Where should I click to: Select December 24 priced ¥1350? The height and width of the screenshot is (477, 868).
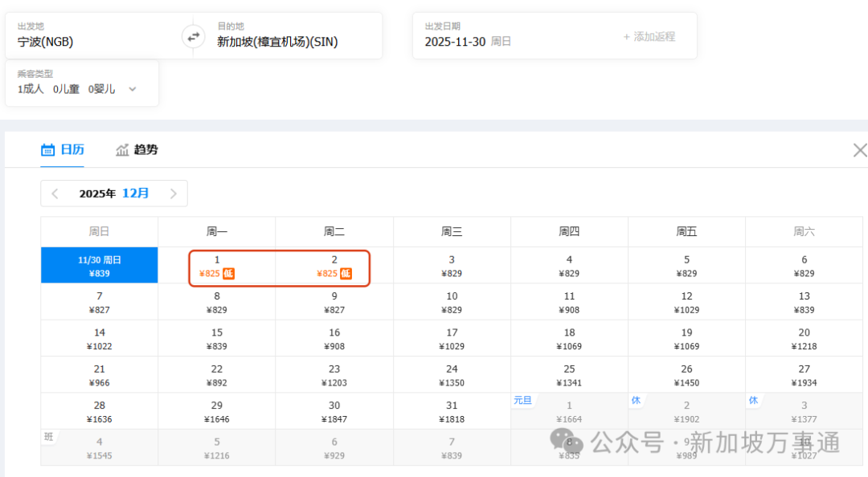click(x=452, y=375)
